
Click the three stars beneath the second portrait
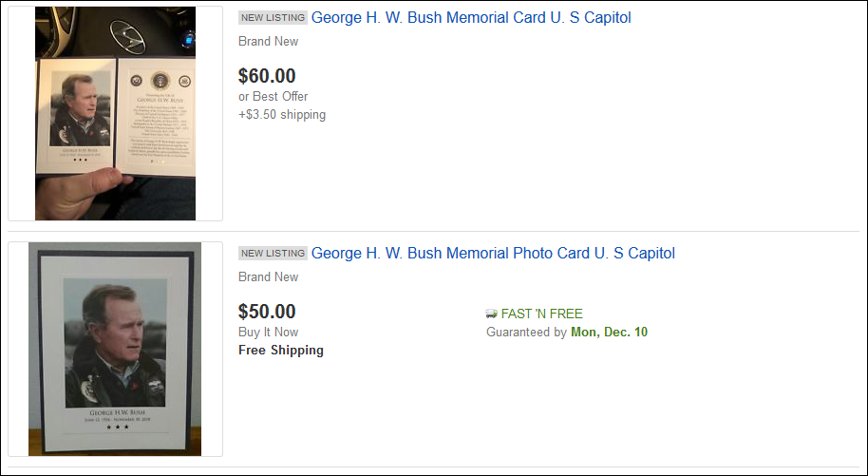point(115,428)
